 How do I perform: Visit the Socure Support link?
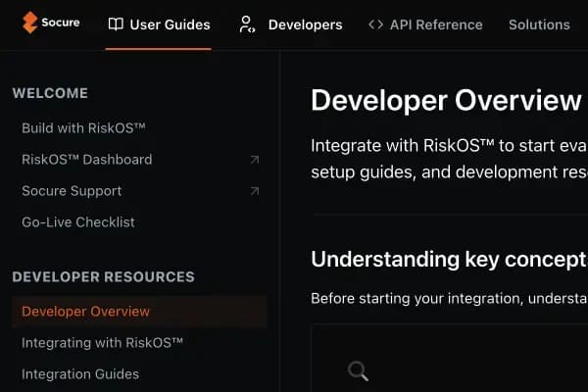[72, 191]
